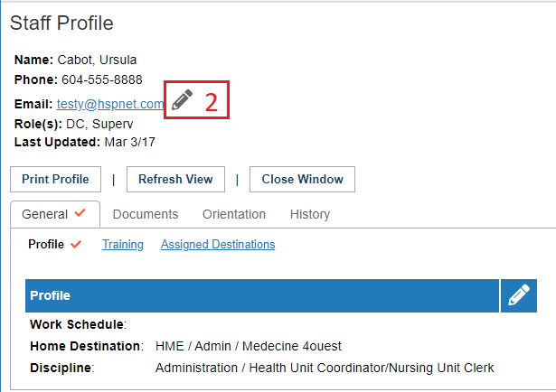Show Assigned Destinations
Screen dimensions: 556x392
point(218,245)
